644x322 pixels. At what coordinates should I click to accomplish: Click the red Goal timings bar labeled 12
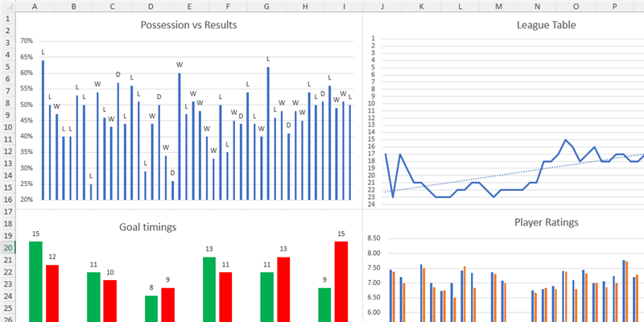point(52,293)
